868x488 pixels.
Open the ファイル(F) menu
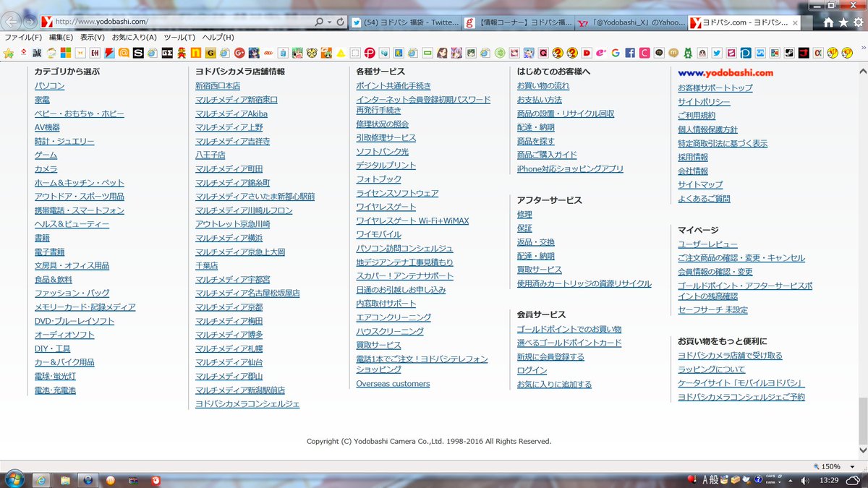click(x=23, y=37)
